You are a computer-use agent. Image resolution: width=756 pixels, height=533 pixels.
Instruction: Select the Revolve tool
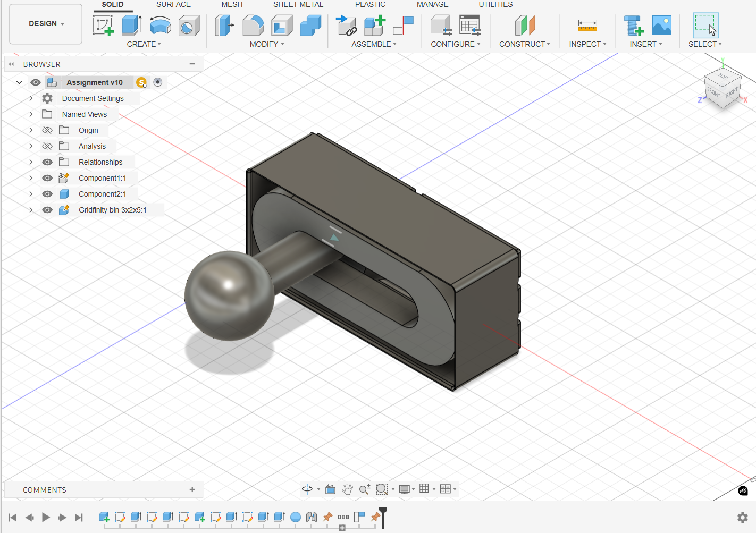[160, 25]
